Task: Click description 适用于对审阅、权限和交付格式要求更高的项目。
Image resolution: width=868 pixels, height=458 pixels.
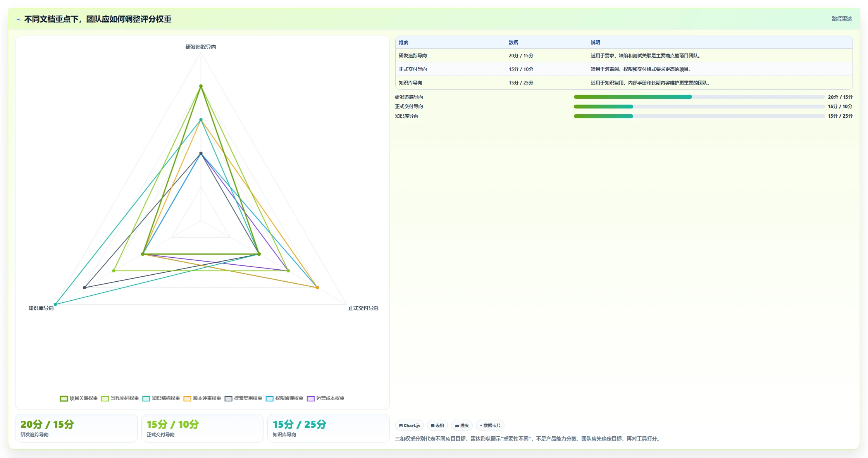Action: point(641,69)
